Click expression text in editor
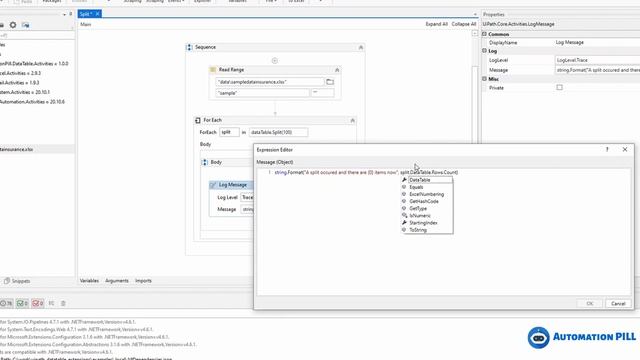The width and height of the screenshot is (640, 360). click(x=366, y=173)
